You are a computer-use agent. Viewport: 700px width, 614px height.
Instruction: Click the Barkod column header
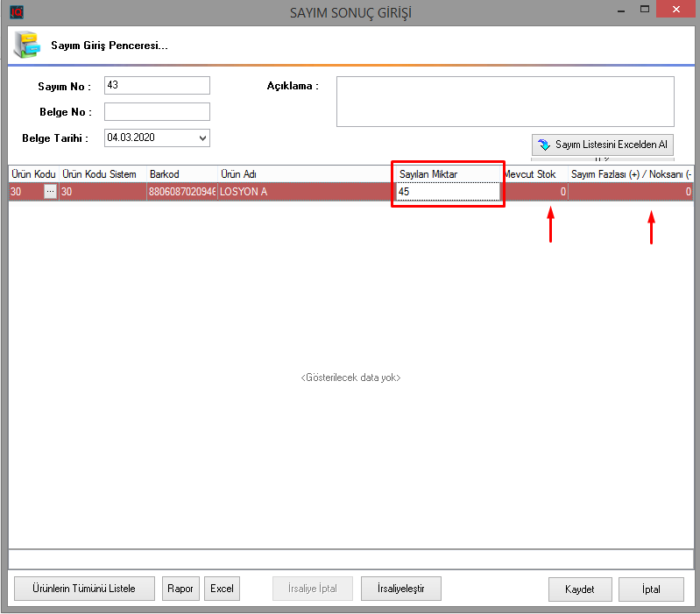180,174
